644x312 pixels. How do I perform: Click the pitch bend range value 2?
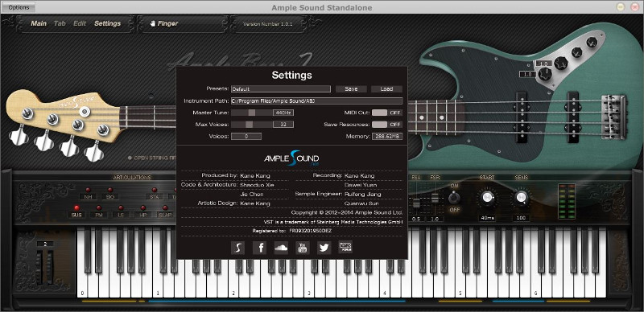pyautogui.click(x=45, y=244)
